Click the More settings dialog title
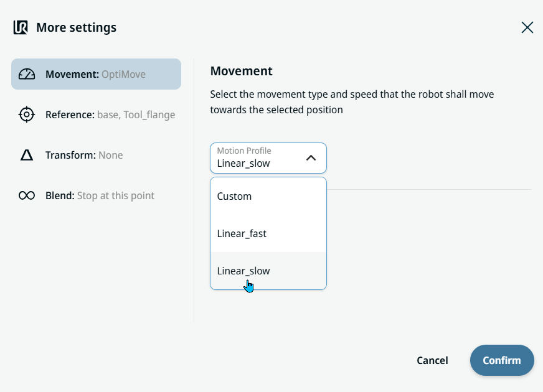The width and height of the screenshot is (543, 392). (76, 27)
